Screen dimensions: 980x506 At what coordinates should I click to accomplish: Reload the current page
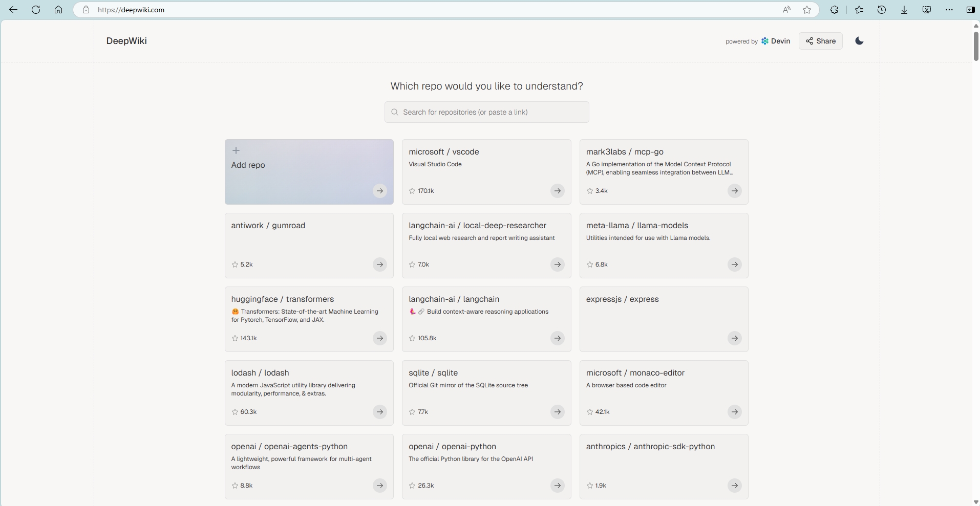tap(36, 10)
